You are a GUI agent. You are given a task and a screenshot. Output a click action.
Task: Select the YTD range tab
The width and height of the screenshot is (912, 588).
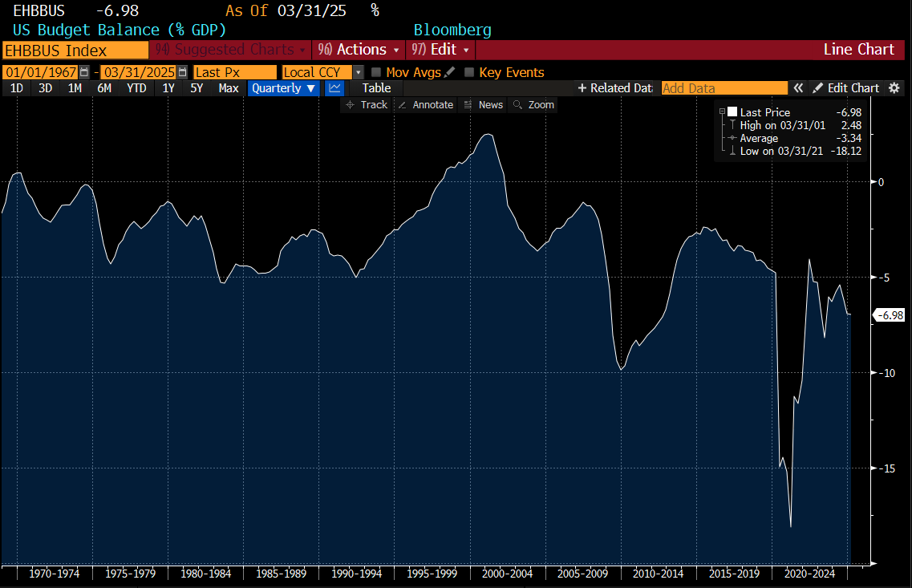point(136,87)
